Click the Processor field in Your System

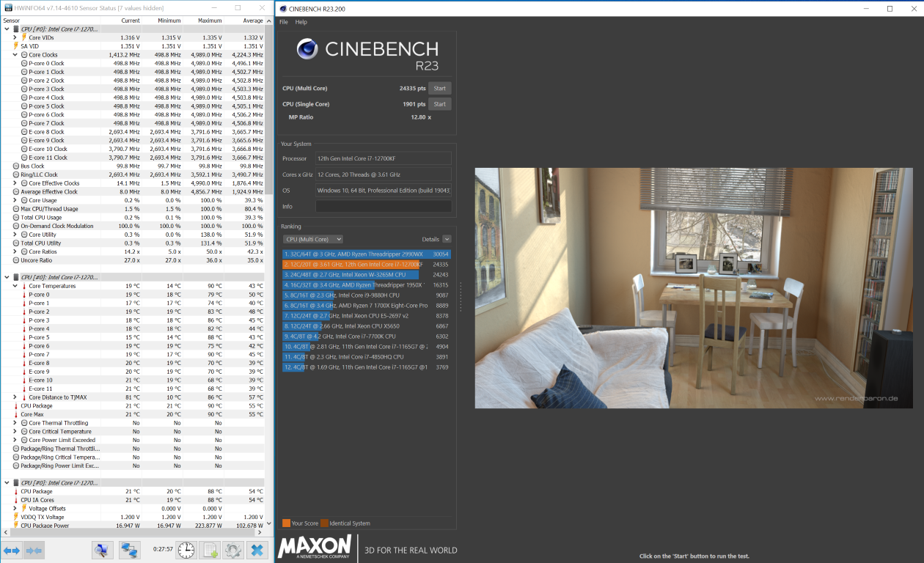pyautogui.click(x=384, y=158)
